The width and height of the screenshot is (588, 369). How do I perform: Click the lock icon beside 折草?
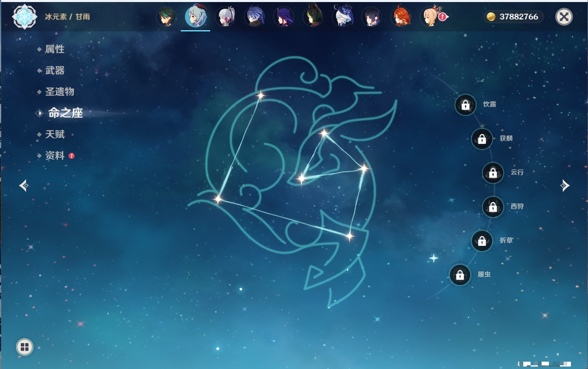tap(482, 241)
